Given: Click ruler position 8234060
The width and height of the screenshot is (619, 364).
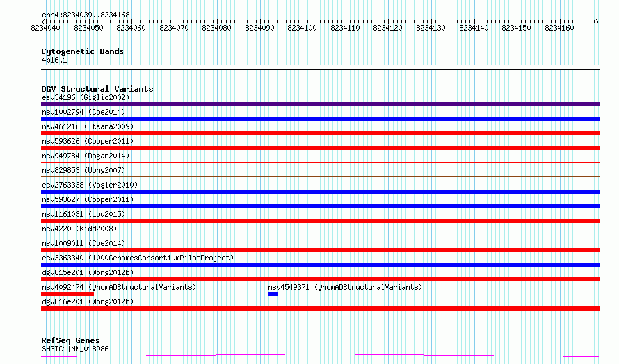Looking at the screenshot, I should (x=131, y=28).
